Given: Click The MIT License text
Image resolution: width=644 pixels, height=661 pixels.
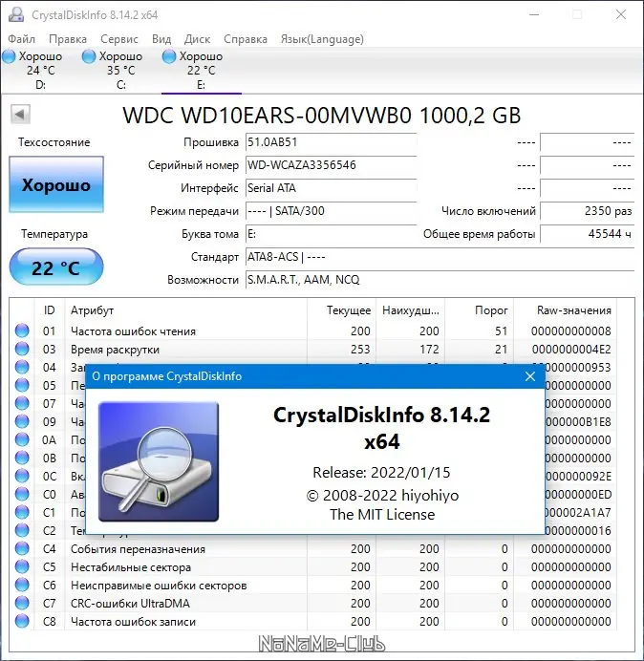Looking at the screenshot, I should point(382,514).
